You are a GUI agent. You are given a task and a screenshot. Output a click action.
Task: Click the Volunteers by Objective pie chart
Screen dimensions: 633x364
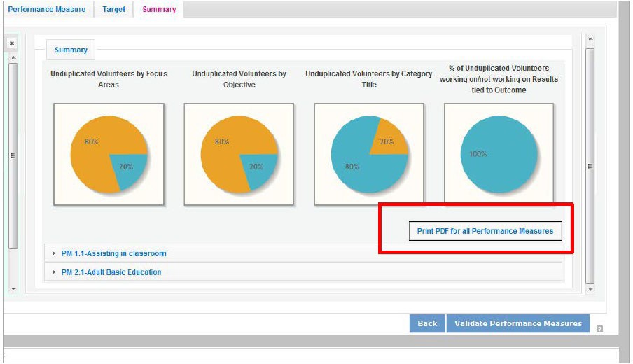(x=239, y=154)
